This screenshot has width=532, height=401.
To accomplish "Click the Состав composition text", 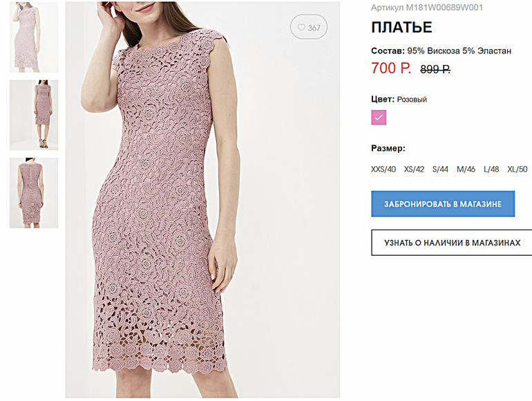I will (x=441, y=51).
